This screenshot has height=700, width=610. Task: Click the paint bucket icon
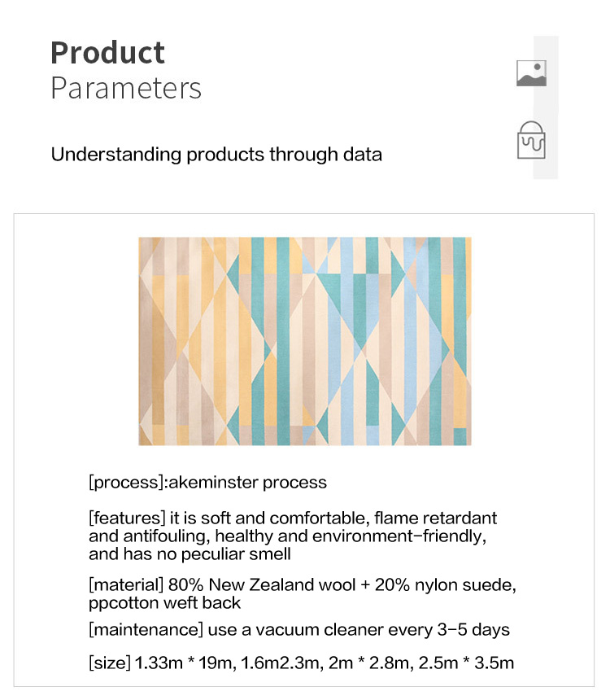coord(531,140)
